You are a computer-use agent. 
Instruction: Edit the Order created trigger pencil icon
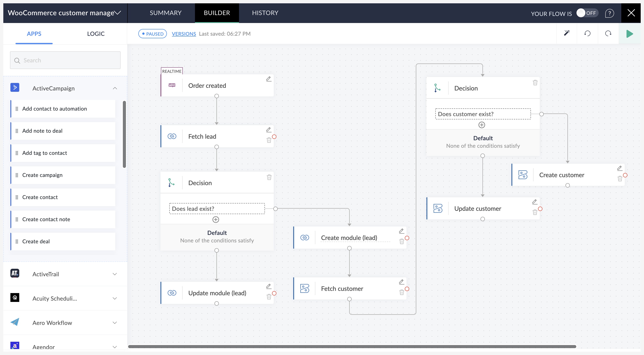pos(268,79)
